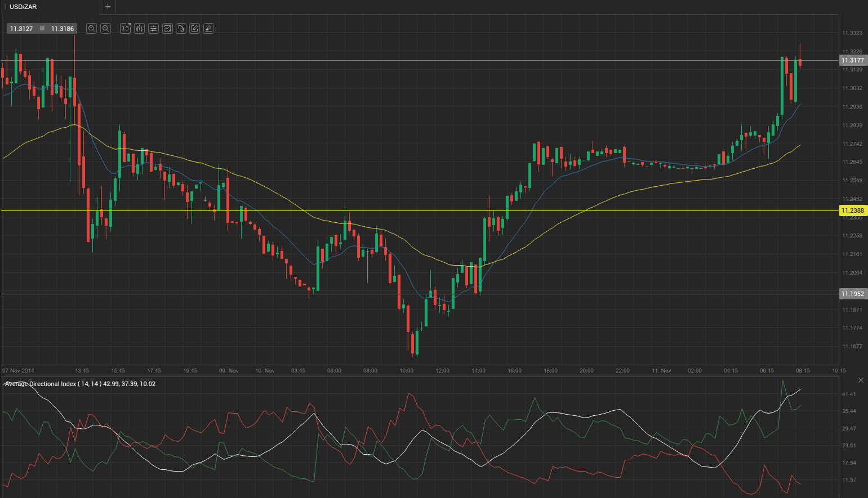868x498 pixels.
Task: Click the 11.1952 price level label
Action: (x=852, y=293)
